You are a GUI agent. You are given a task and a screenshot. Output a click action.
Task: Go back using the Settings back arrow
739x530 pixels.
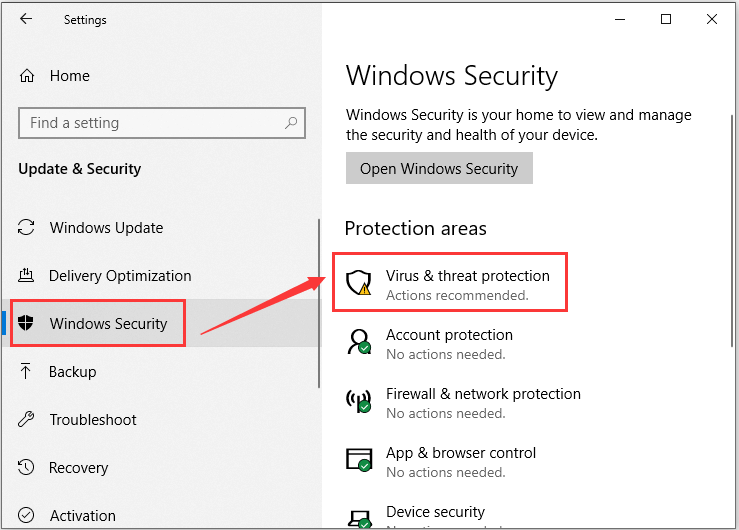click(26, 19)
